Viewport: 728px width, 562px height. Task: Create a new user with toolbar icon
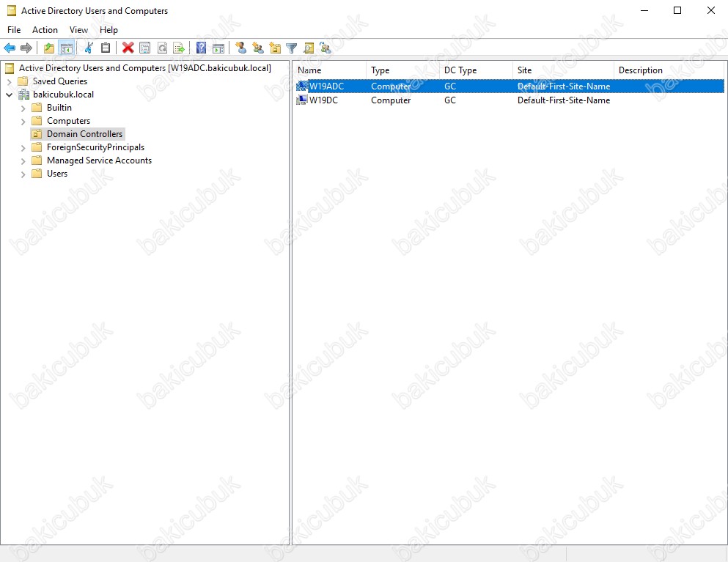pos(240,48)
